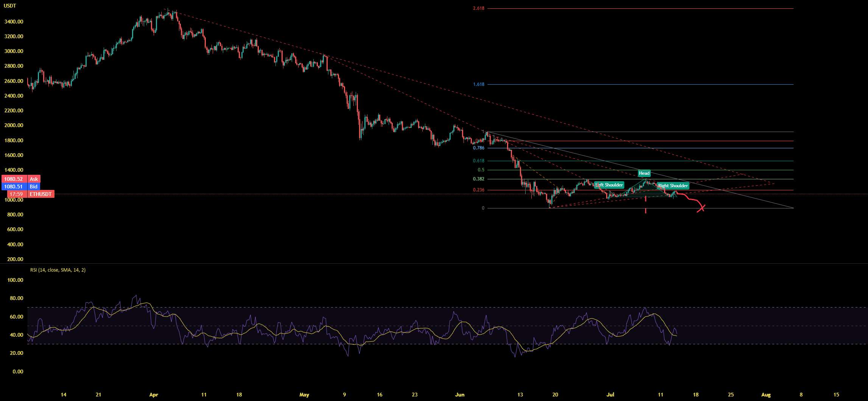Image resolution: width=868 pixels, height=401 pixels.
Task: Click the 1.618 Fibonacci level label
Action: (478, 84)
